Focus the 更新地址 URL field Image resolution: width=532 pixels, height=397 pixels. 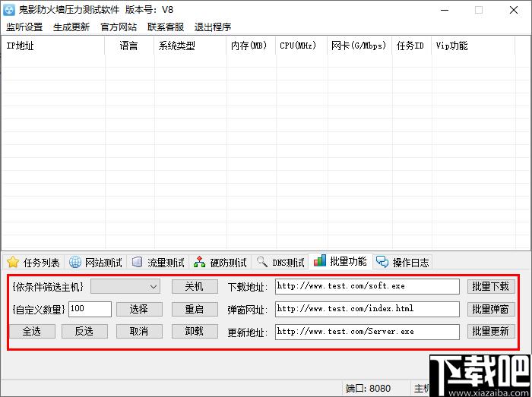point(367,331)
